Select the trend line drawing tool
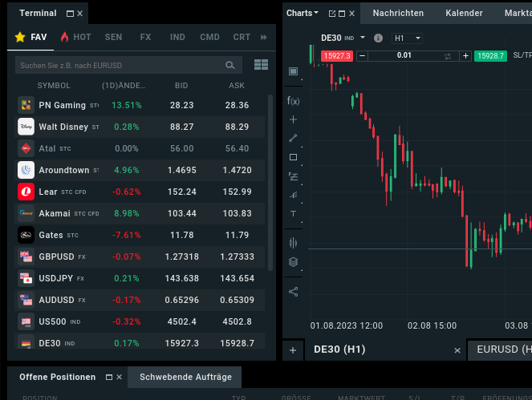This screenshot has height=400, width=532. (293, 138)
